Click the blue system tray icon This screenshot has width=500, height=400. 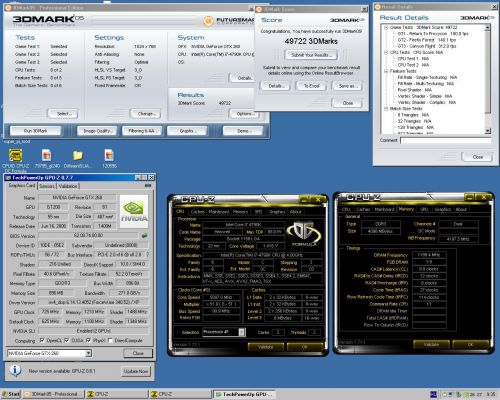pyautogui.click(x=434, y=394)
